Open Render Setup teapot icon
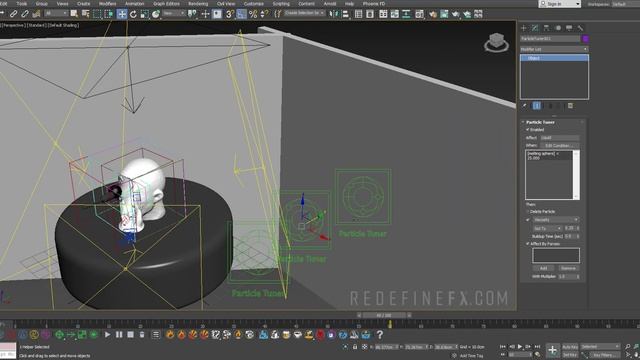The image size is (640, 360). (x=433, y=14)
